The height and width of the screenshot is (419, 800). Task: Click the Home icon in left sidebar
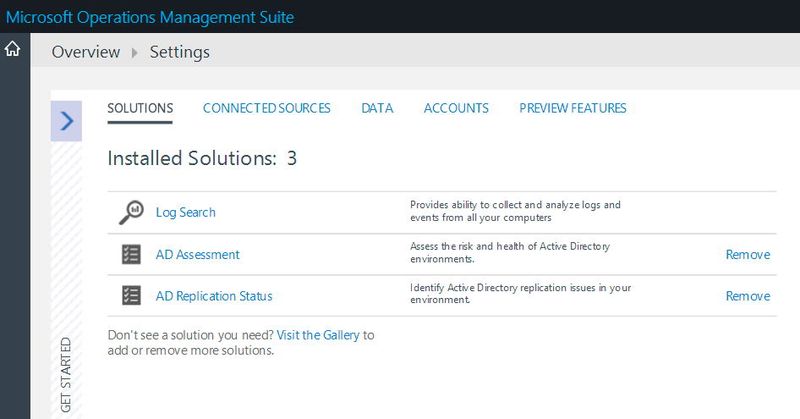tap(14, 49)
